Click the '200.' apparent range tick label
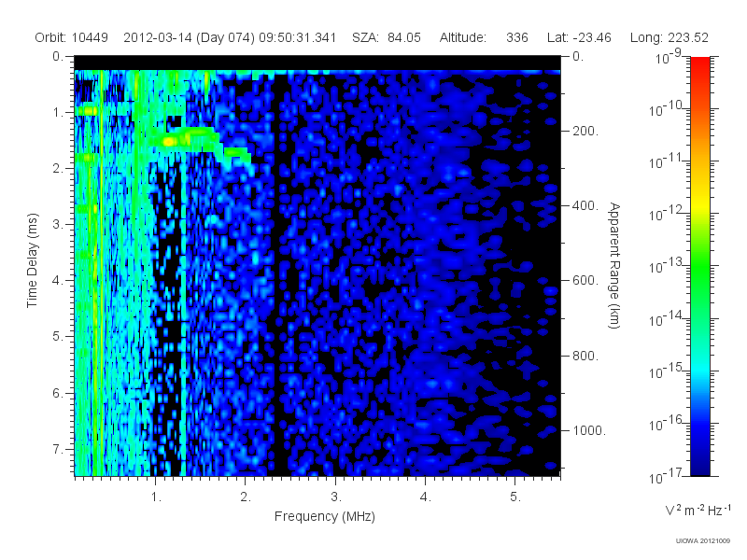 click(x=585, y=131)
